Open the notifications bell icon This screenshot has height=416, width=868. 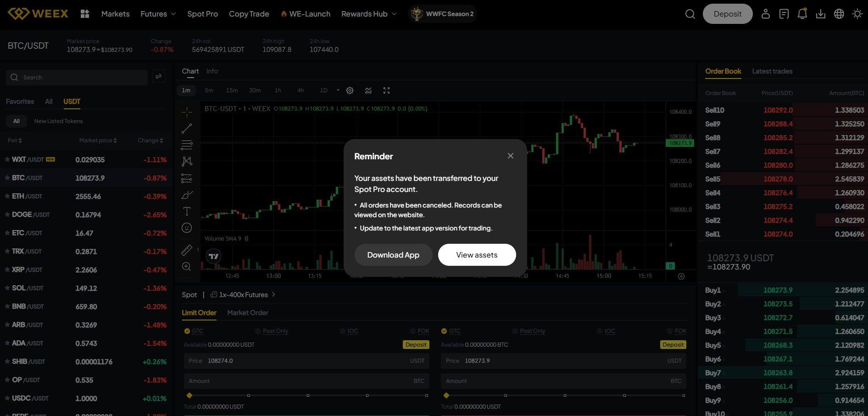(x=802, y=14)
